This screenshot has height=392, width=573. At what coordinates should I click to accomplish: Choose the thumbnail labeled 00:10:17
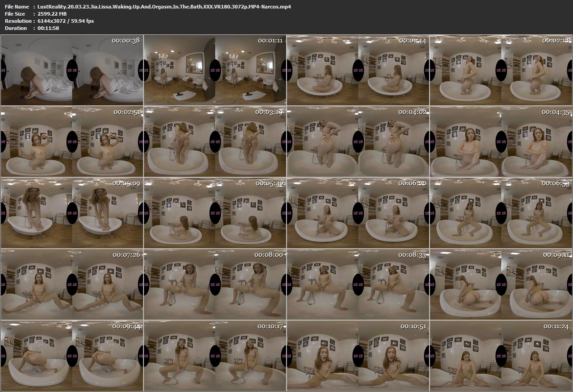(x=215, y=356)
